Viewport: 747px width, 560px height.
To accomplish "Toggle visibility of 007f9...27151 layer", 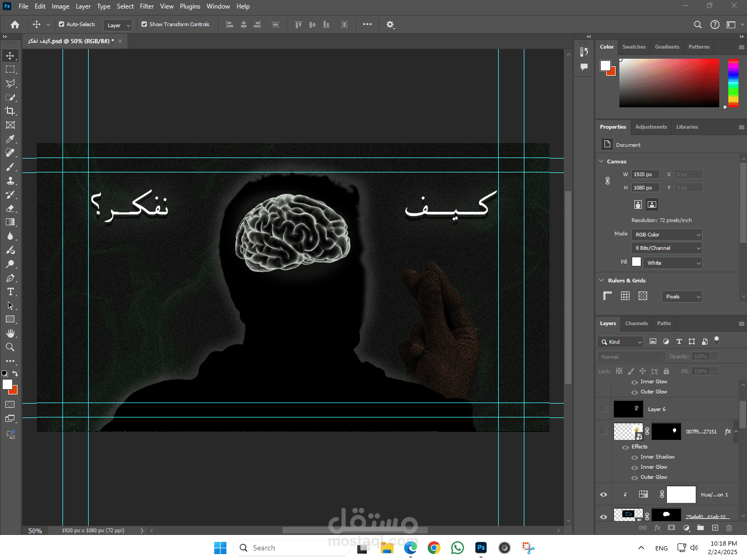I will coord(603,431).
